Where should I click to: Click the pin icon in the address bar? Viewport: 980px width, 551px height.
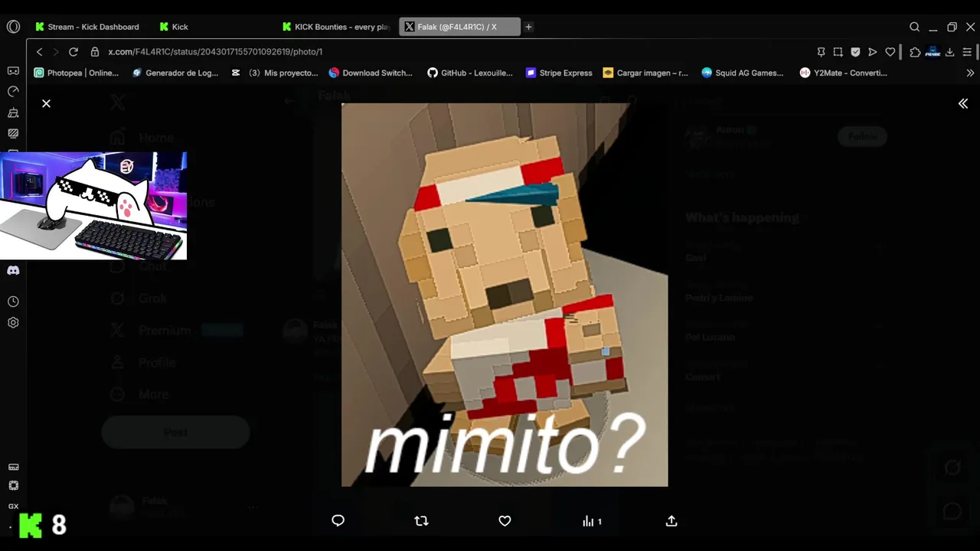click(x=821, y=52)
